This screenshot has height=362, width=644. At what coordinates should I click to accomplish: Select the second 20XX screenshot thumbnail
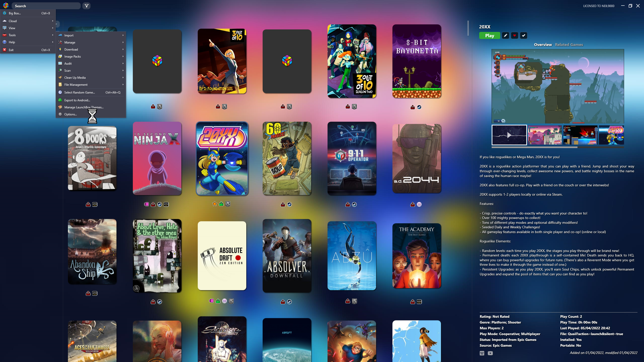point(545,135)
